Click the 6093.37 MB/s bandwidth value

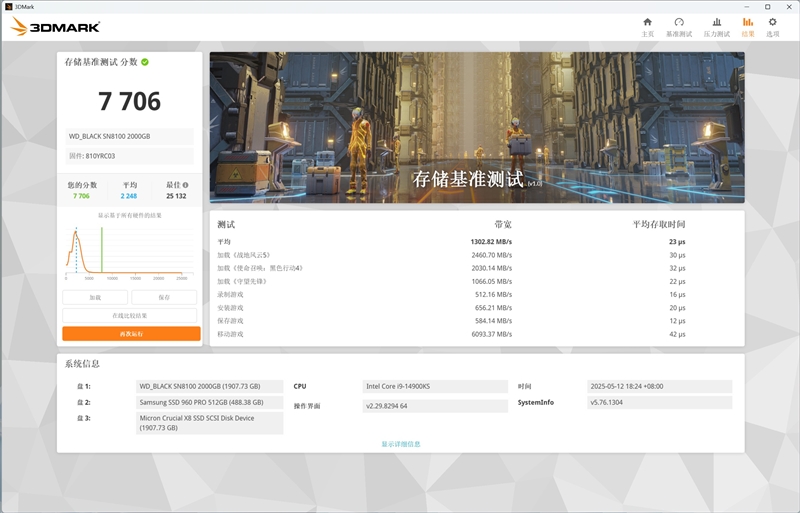(492, 334)
